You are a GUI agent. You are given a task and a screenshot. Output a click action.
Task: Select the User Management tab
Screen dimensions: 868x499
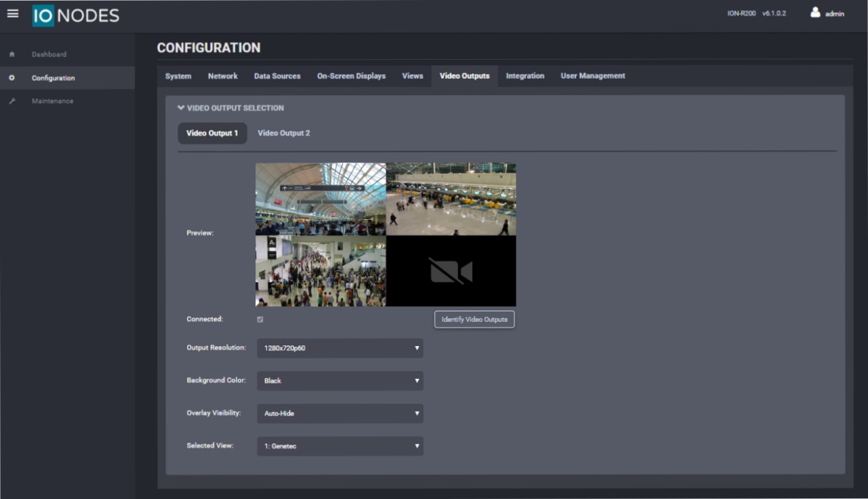(592, 75)
